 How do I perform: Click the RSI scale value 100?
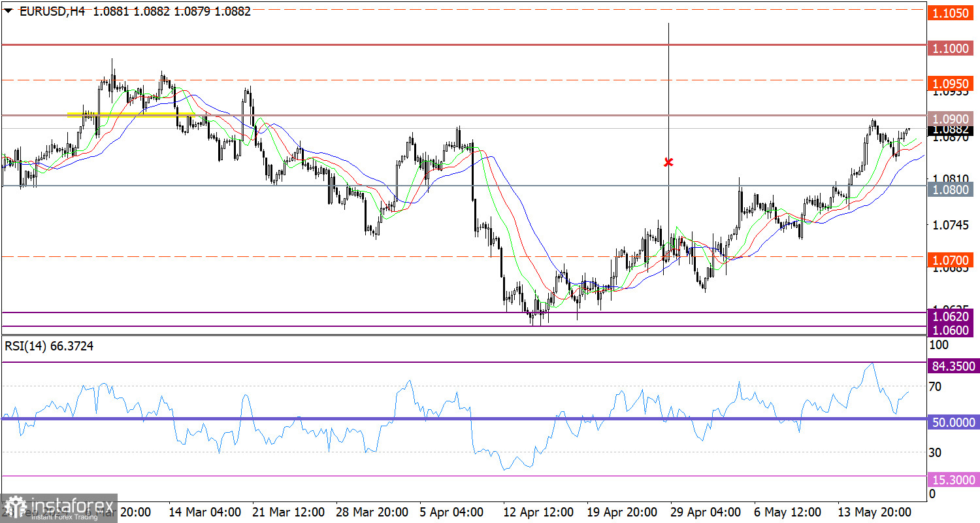938,344
